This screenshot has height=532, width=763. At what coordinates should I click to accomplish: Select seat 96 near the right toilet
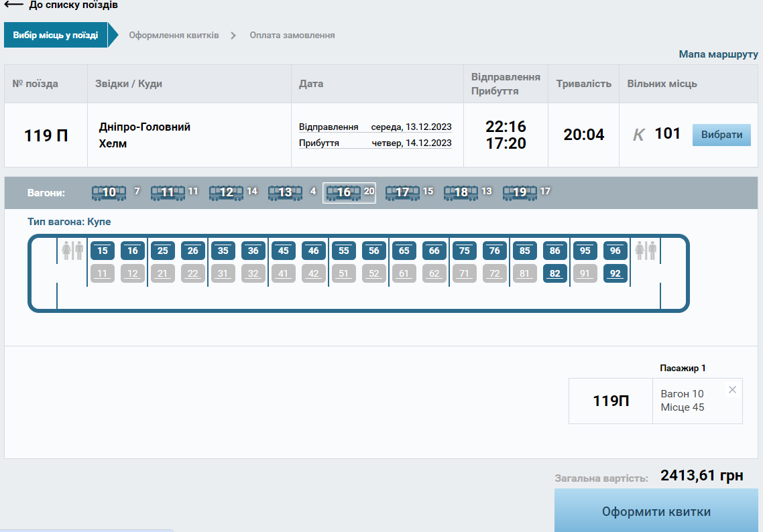coord(615,251)
